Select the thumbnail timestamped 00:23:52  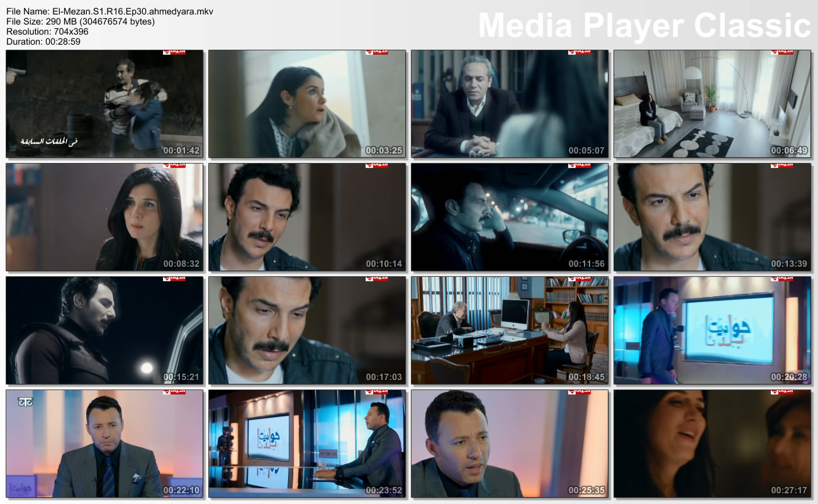coord(307,444)
